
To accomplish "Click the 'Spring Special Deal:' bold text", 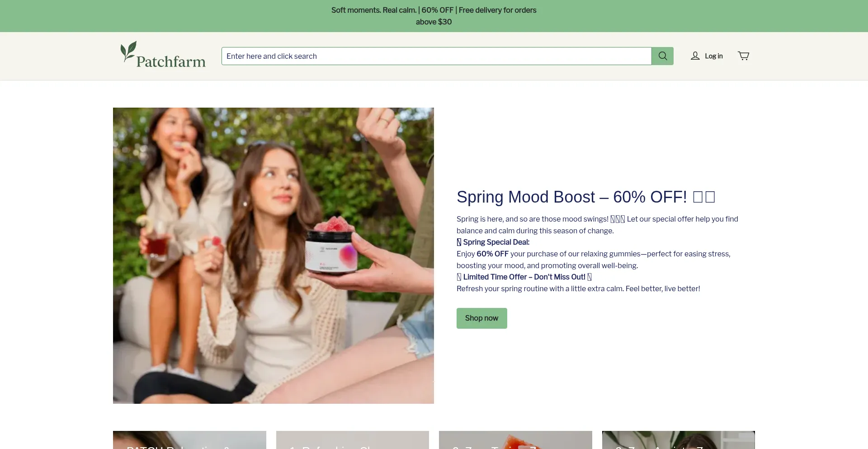I will [496, 242].
